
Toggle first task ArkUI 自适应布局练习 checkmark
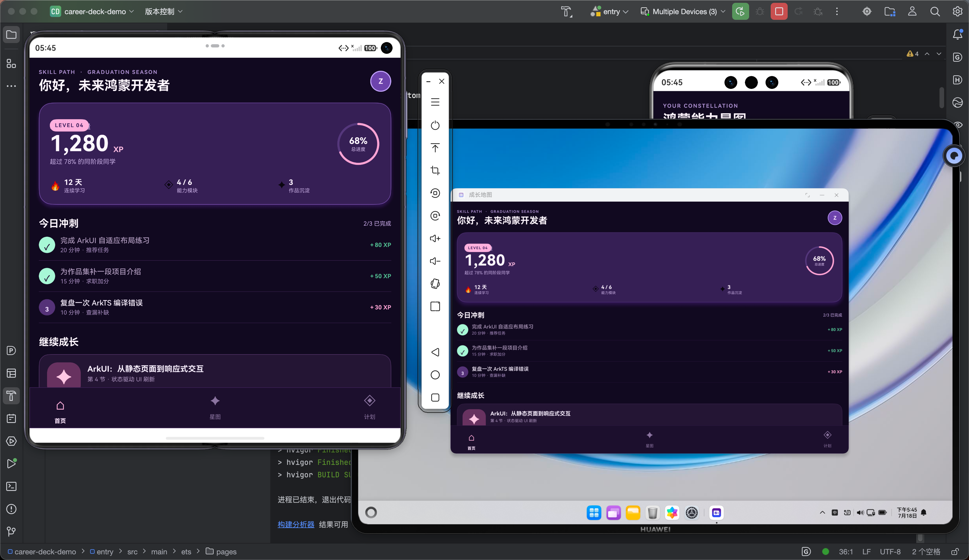pyautogui.click(x=47, y=245)
